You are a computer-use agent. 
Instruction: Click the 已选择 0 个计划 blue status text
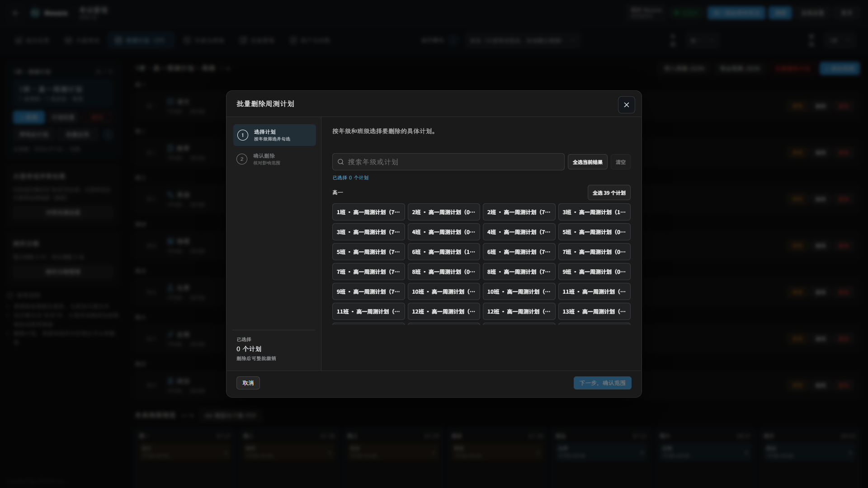click(350, 178)
